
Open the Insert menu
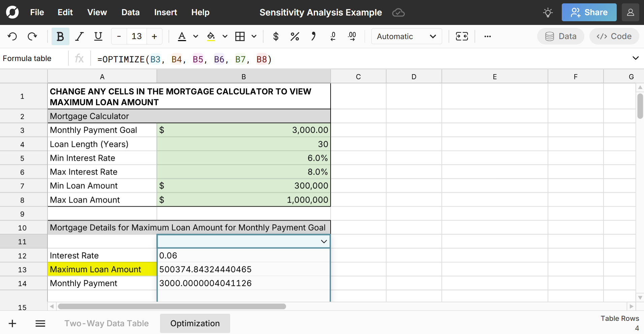pos(165,12)
